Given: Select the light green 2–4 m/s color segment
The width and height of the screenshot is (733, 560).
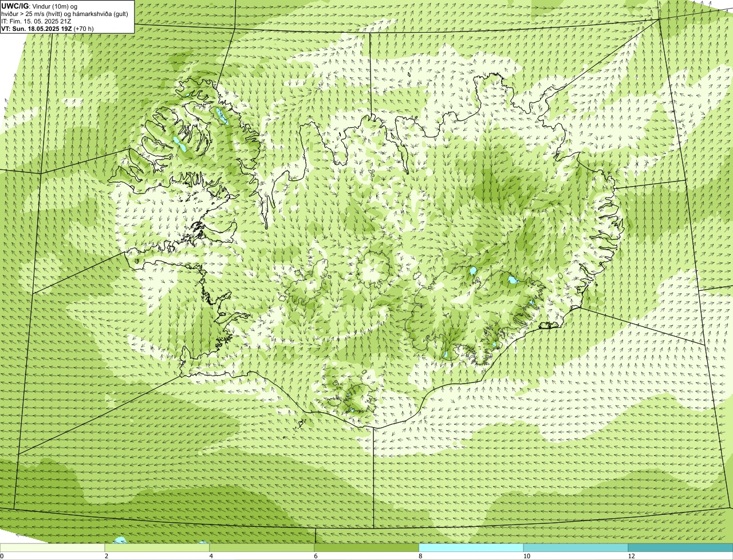Looking at the screenshot, I should click(157, 547).
